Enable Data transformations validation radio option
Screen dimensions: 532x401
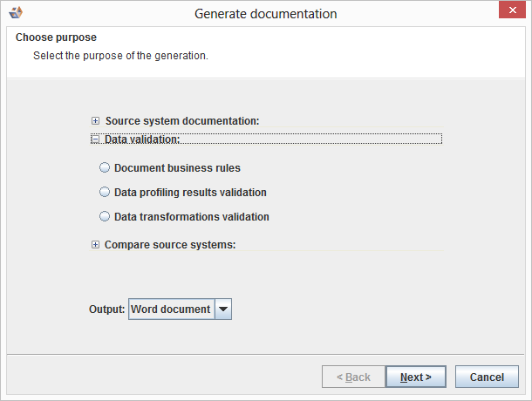click(106, 217)
